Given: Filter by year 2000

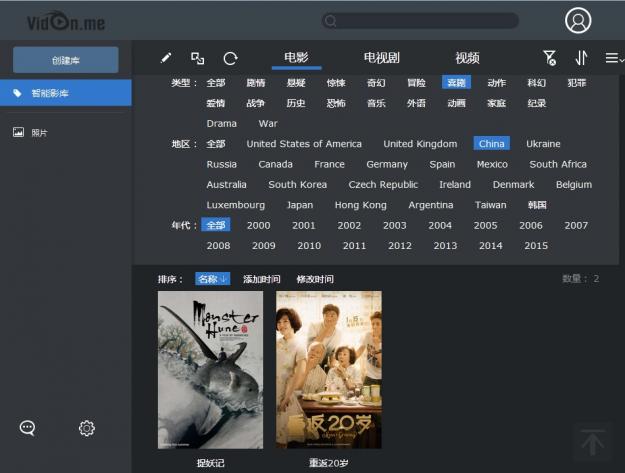Looking at the screenshot, I should (x=258, y=226).
